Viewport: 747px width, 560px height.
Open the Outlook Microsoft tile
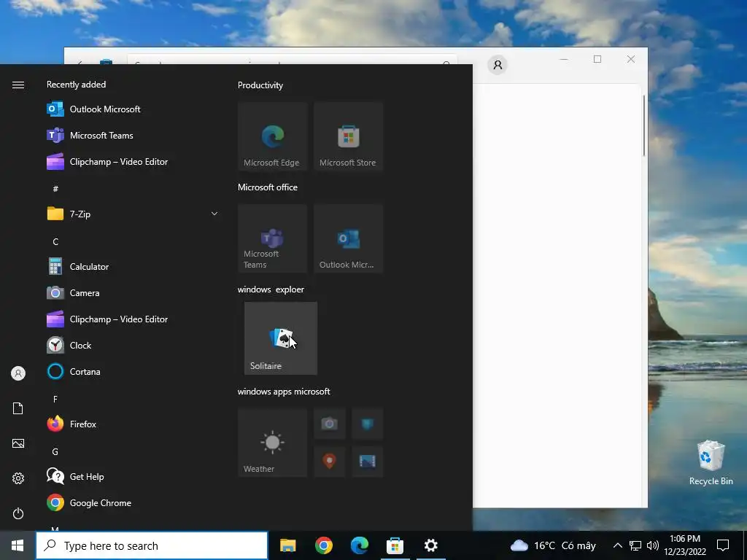point(348,238)
